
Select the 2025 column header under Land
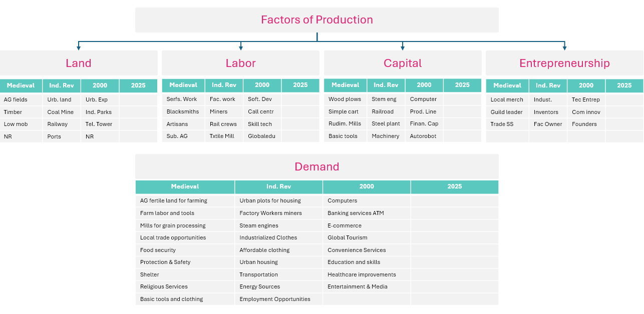coord(138,85)
